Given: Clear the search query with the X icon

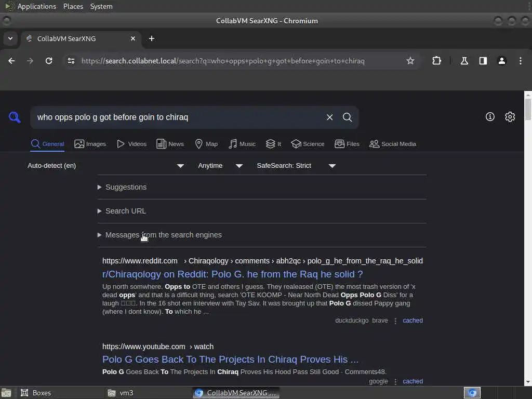Looking at the screenshot, I should pyautogui.click(x=329, y=117).
